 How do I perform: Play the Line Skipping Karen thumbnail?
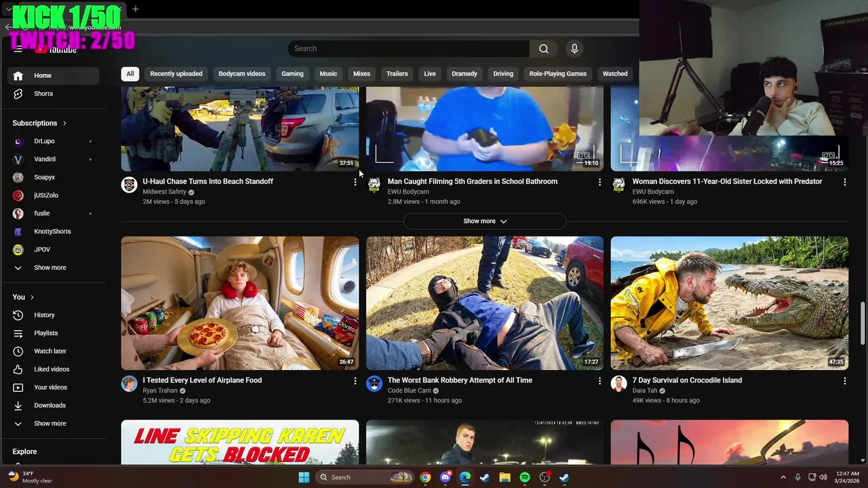tap(240, 442)
